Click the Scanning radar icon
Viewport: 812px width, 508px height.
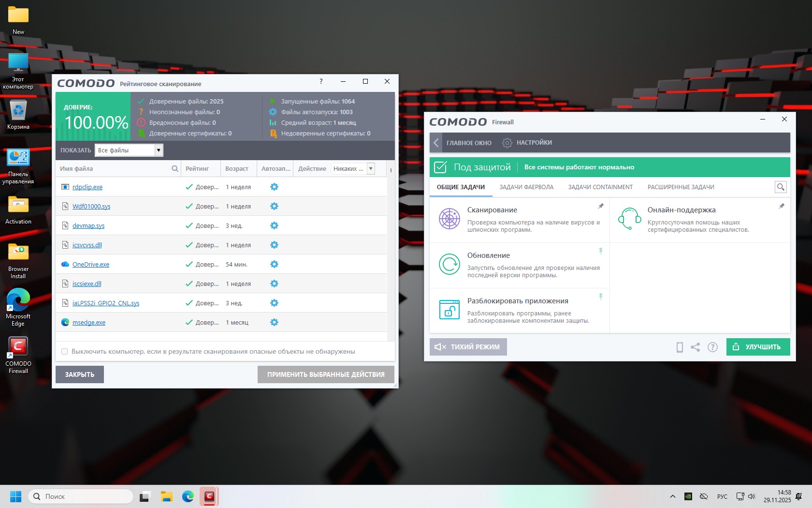[449, 219]
